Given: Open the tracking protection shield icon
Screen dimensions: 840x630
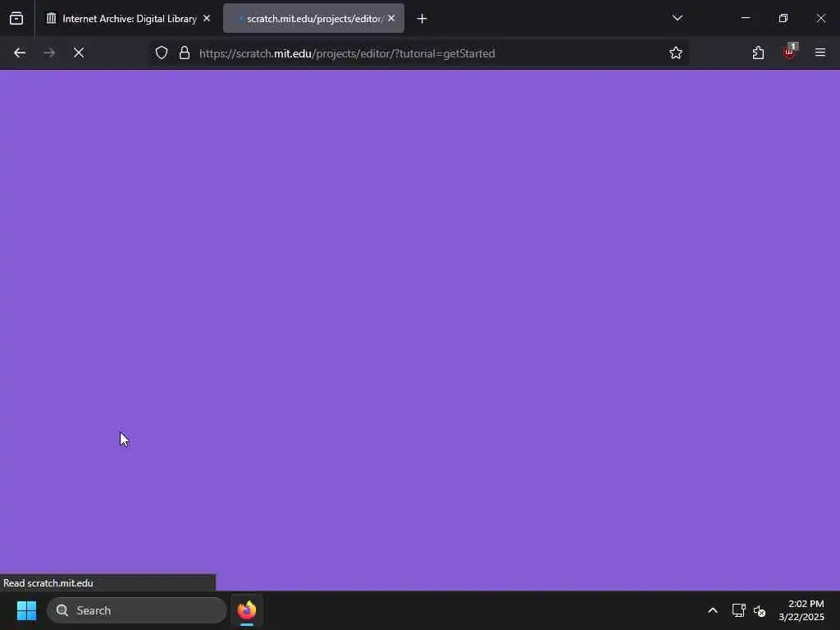Looking at the screenshot, I should tap(162, 53).
